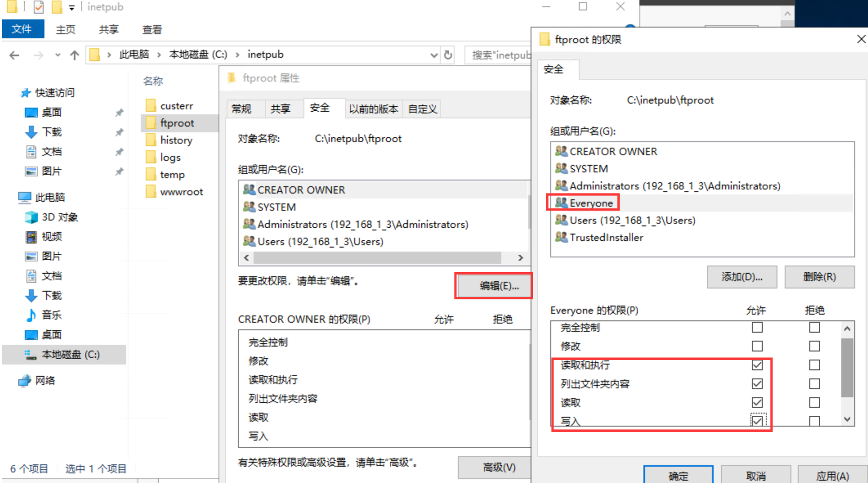
Task: Deny 完全控制 for Everyone
Action: pos(814,327)
